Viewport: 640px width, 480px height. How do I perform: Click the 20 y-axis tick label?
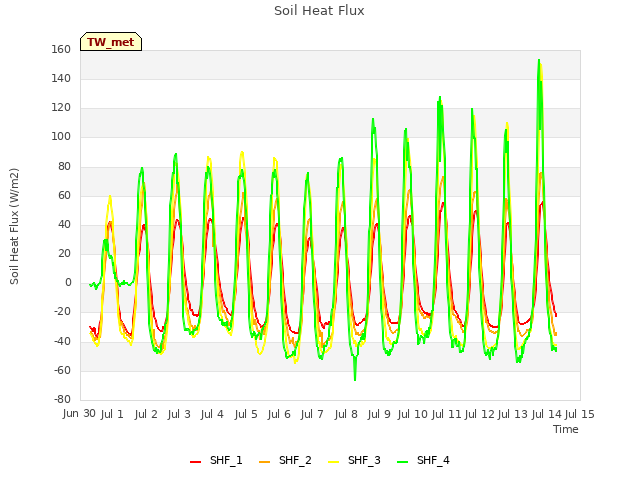coord(64,253)
